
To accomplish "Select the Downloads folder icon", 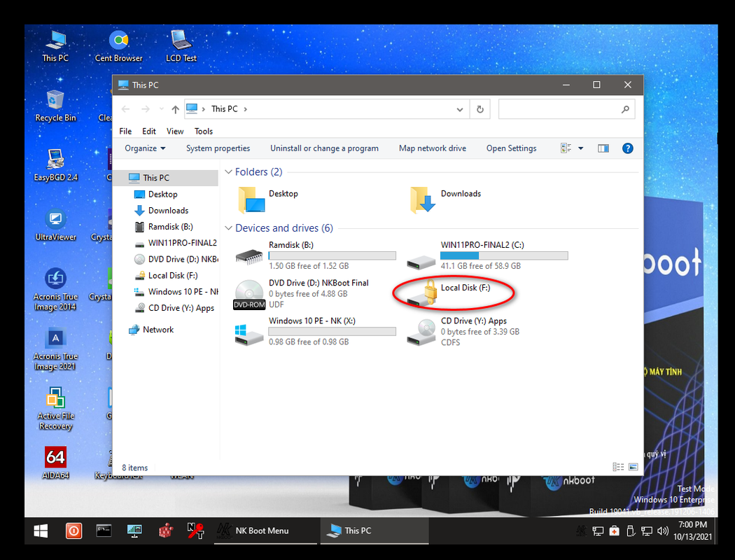I will click(x=423, y=200).
